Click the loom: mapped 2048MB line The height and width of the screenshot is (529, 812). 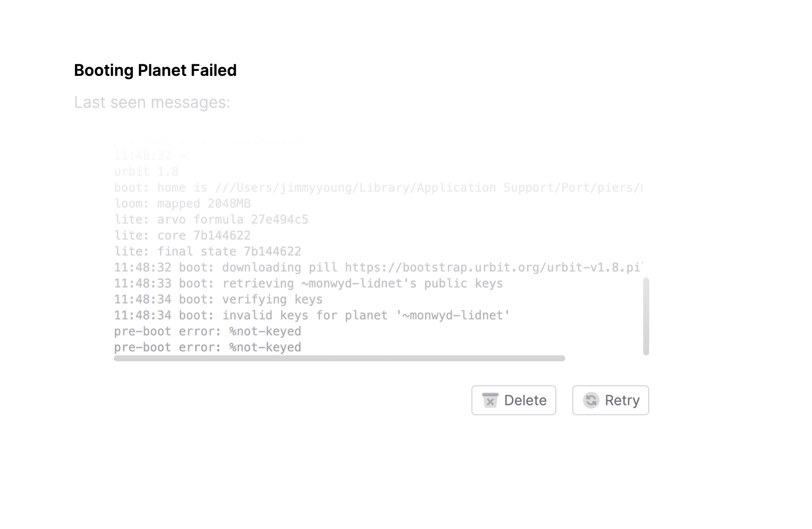(x=182, y=203)
